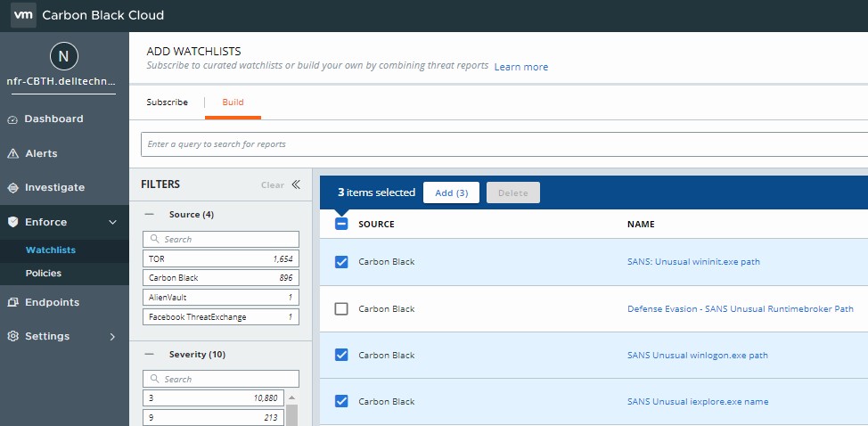868x426 pixels.
Task: Open the user avatar N icon
Action: 63,57
